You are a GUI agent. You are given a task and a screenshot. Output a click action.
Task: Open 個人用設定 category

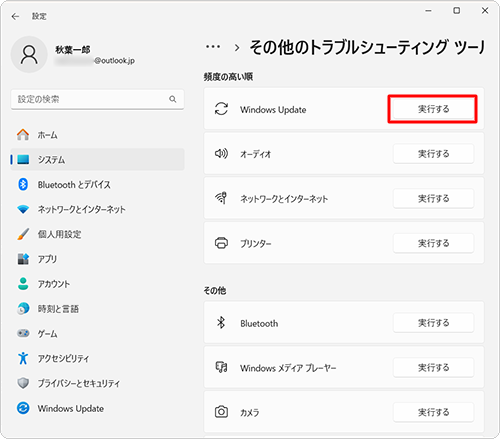point(97,234)
